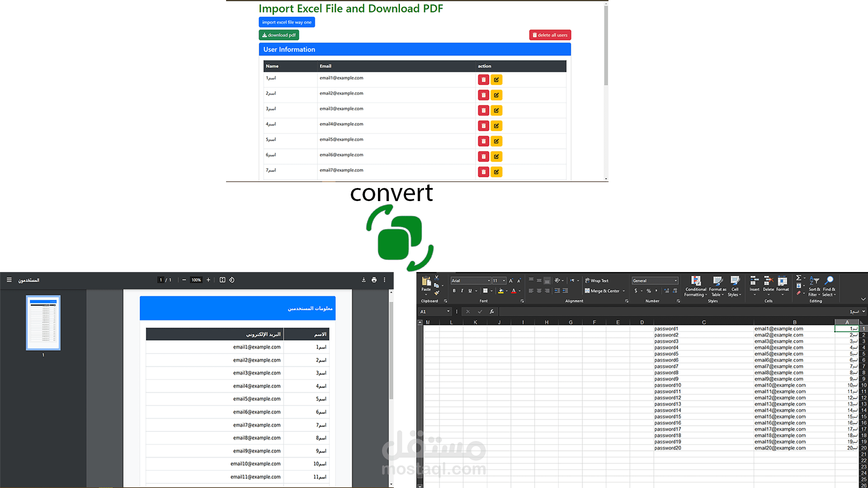Expand the Merge & Center dropdown arrow
This screenshot has width=868, height=488.
[624, 291]
